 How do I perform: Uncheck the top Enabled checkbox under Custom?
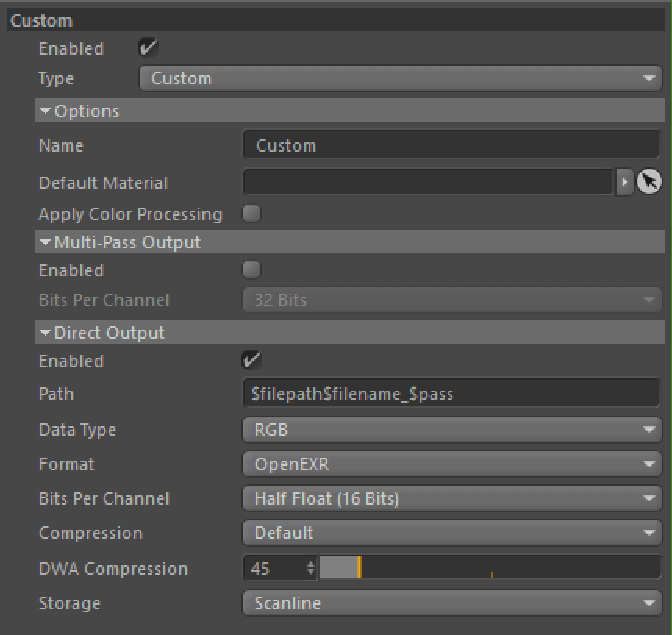pyautogui.click(x=148, y=48)
